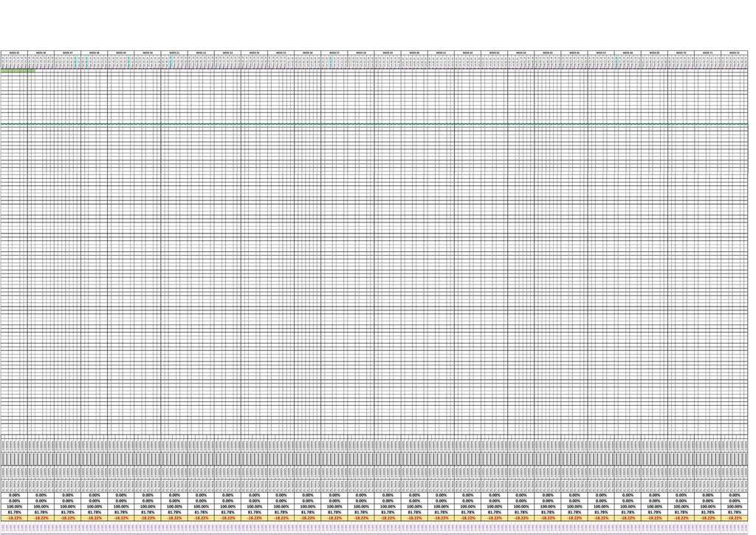
Task: Select the WEEK 46 header cell
Action: click(41, 52)
